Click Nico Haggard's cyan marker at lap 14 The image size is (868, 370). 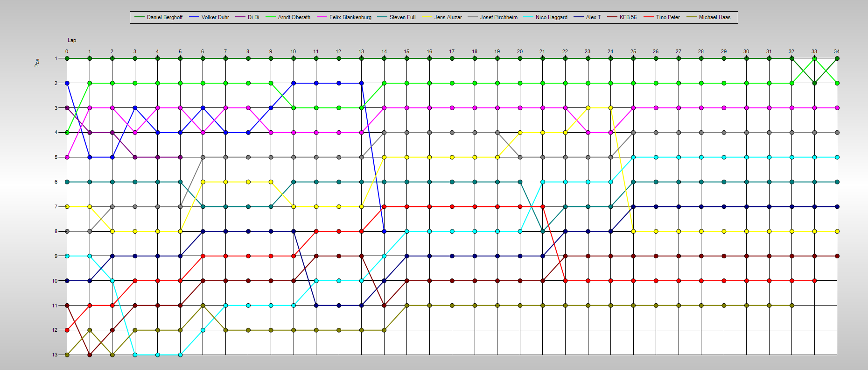pos(384,256)
